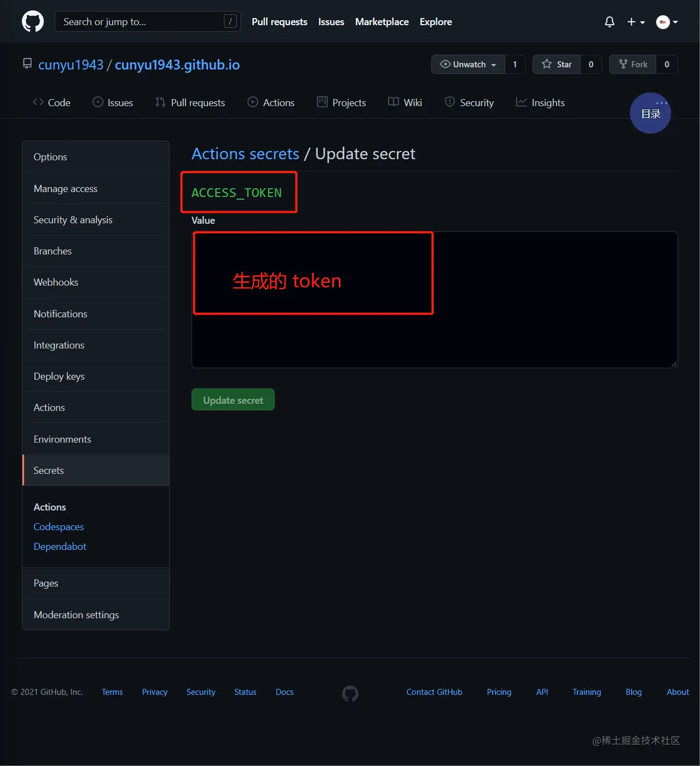Open Dependabot secrets link
Screen dimensions: 700x766
tap(60, 547)
